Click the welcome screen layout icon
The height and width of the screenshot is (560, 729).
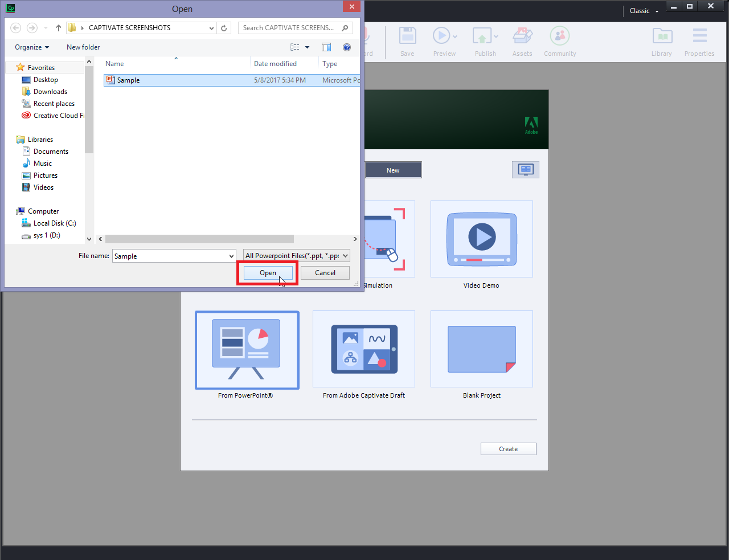526,170
